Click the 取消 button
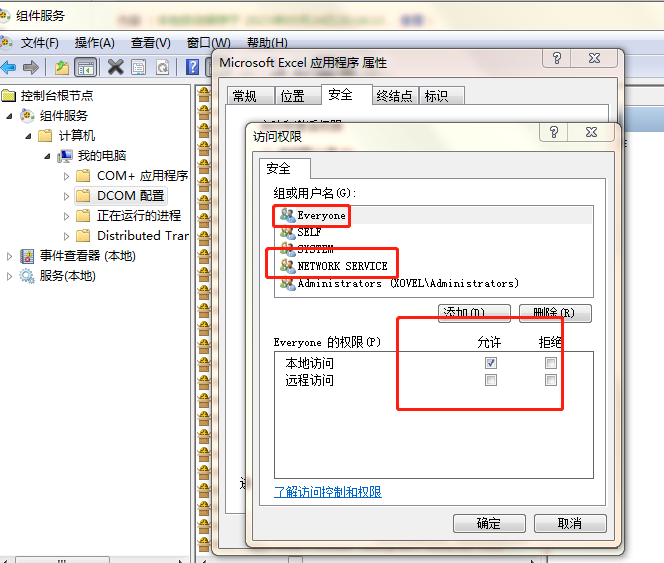This screenshot has width=664, height=563. pos(570,524)
